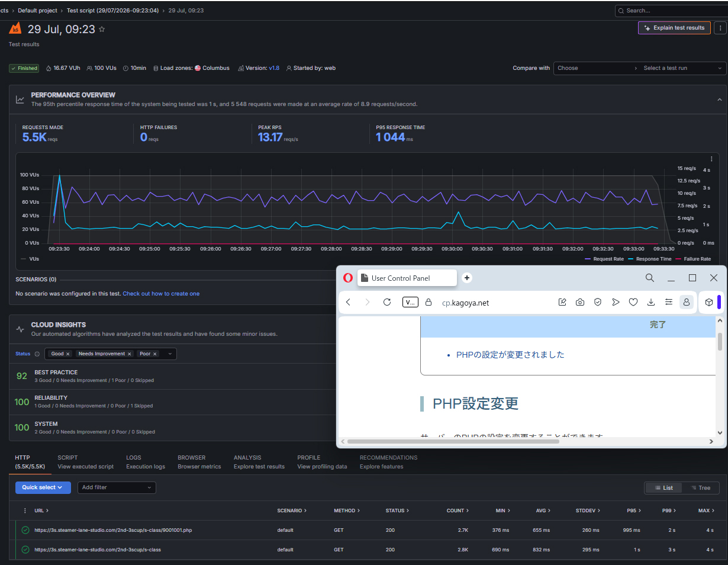Open the Test script breadcrumb link

coord(112,11)
